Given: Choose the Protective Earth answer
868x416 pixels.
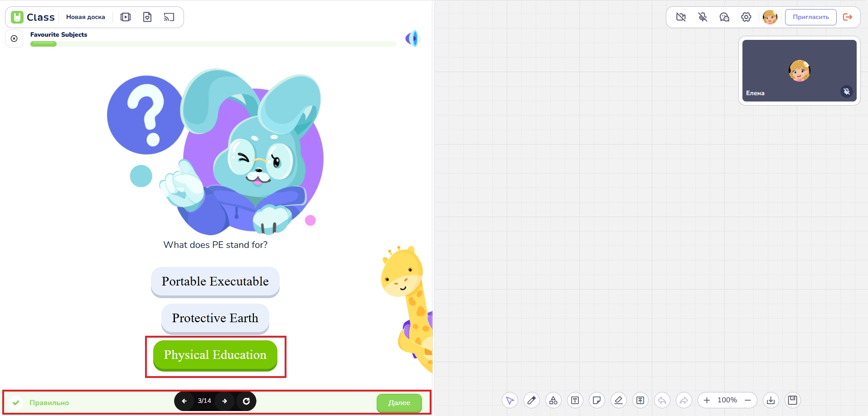Looking at the screenshot, I should click(215, 318).
